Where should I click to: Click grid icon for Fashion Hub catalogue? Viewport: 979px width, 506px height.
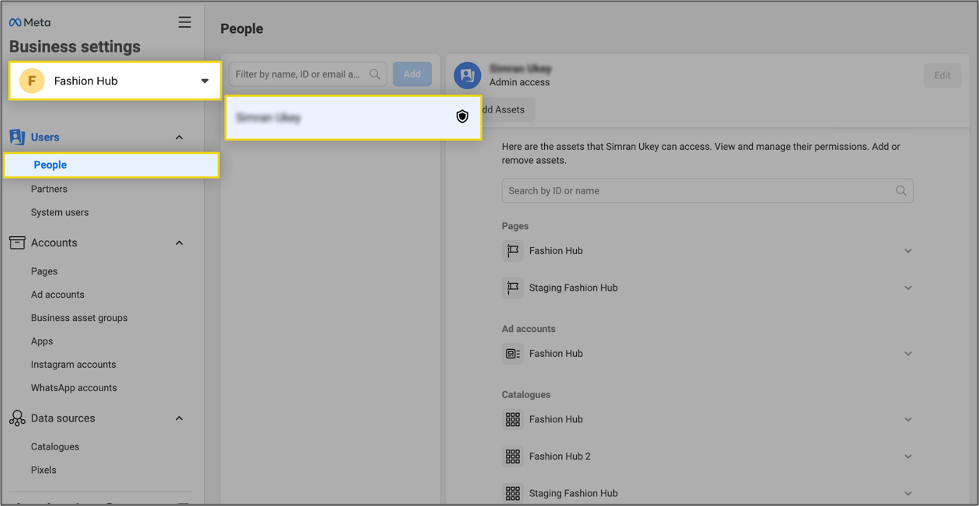[x=513, y=419]
